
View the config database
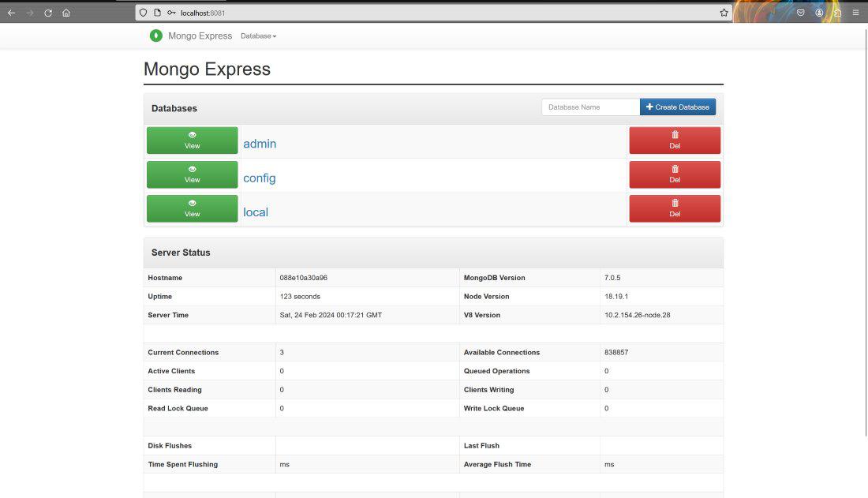tap(192, 174)
